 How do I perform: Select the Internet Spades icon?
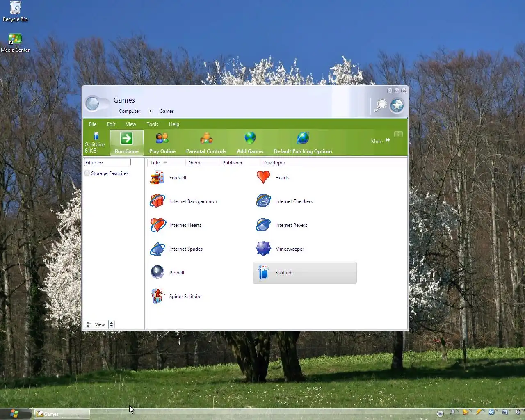click(157, 249)
